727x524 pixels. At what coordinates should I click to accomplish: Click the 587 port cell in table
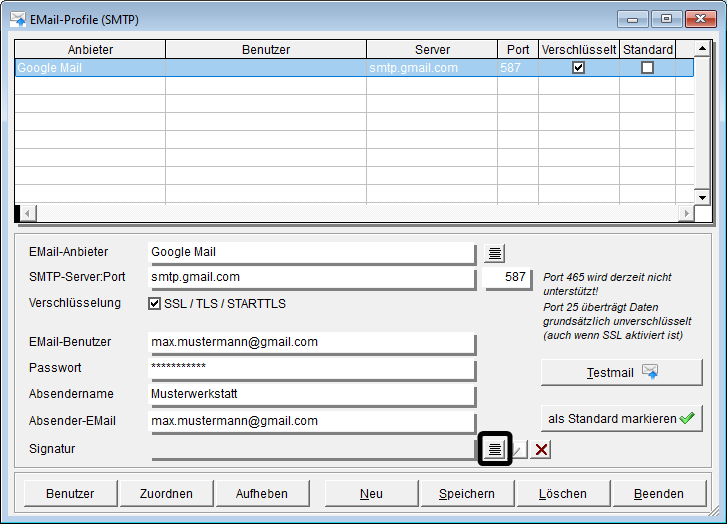click(x=518, y=68)
